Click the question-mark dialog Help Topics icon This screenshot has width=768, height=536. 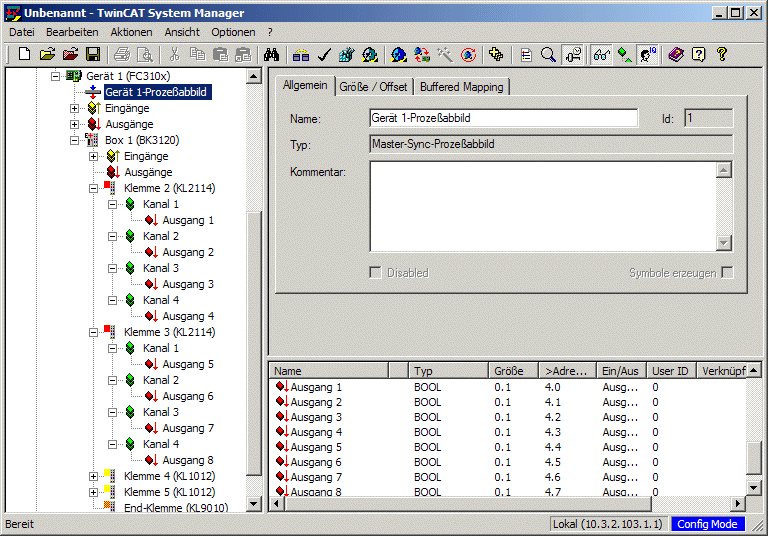tap(699, 54)
